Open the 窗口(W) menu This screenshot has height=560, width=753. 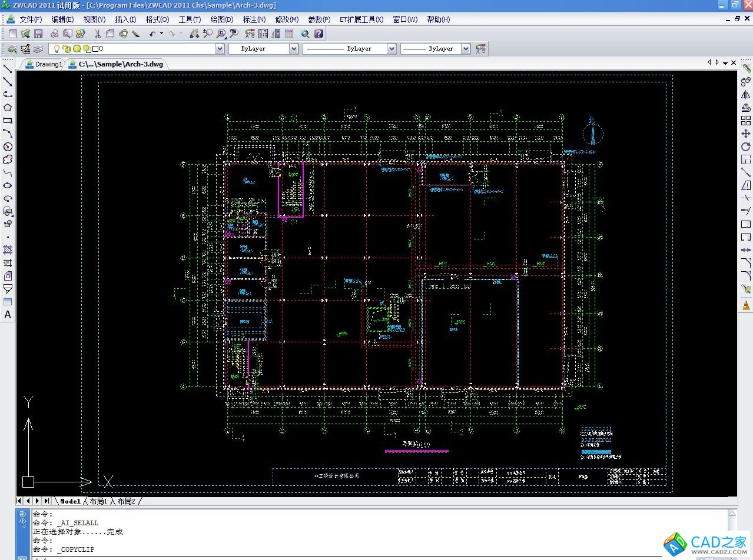tap(405, 19)
